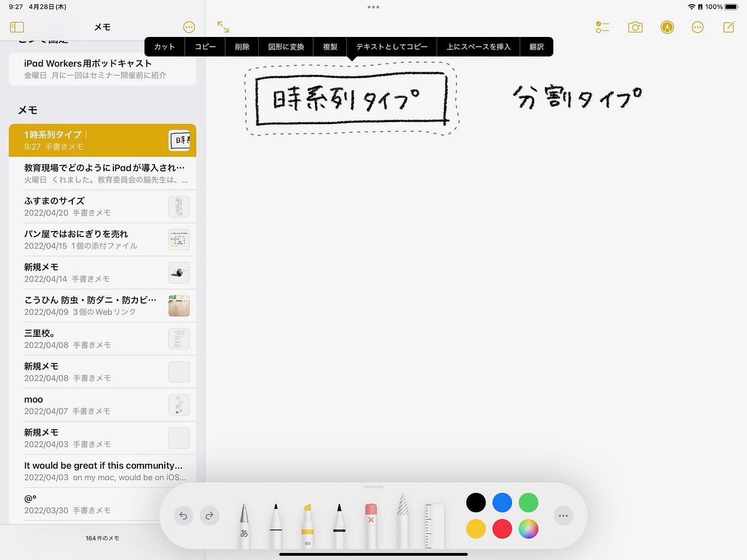Tap 翻訳 in the popup menu
The width and height of the screenshot is (747, 560).
(x=537, y=47)
